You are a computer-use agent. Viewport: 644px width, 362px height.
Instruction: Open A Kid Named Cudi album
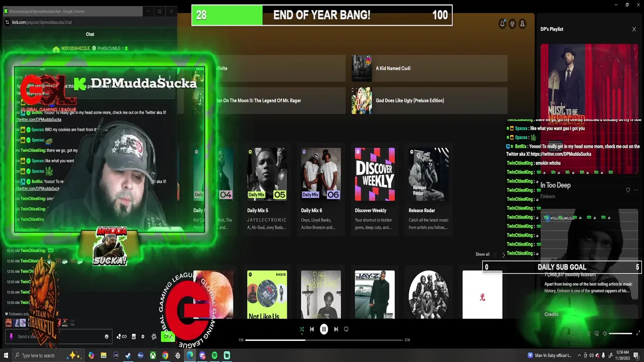429,68
